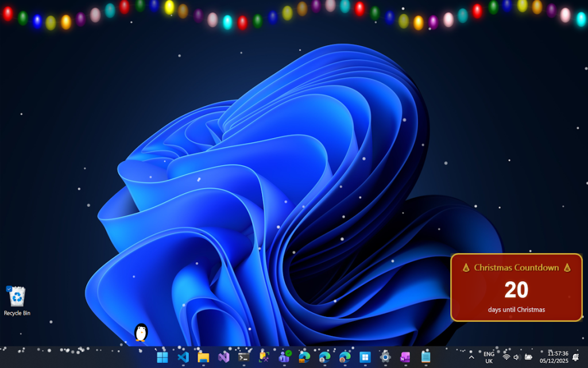Open Microsoft Teams in the taskbar
588x368 pixels.
(284, 357)
